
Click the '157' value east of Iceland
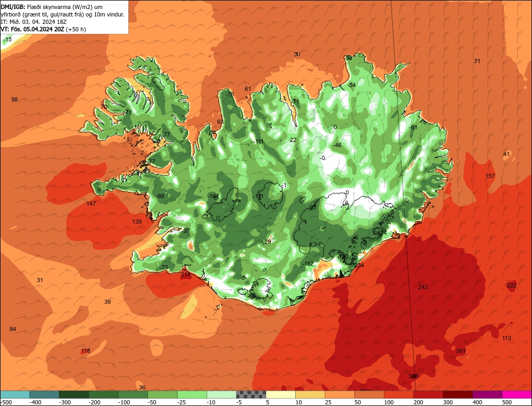click(490, 176)
